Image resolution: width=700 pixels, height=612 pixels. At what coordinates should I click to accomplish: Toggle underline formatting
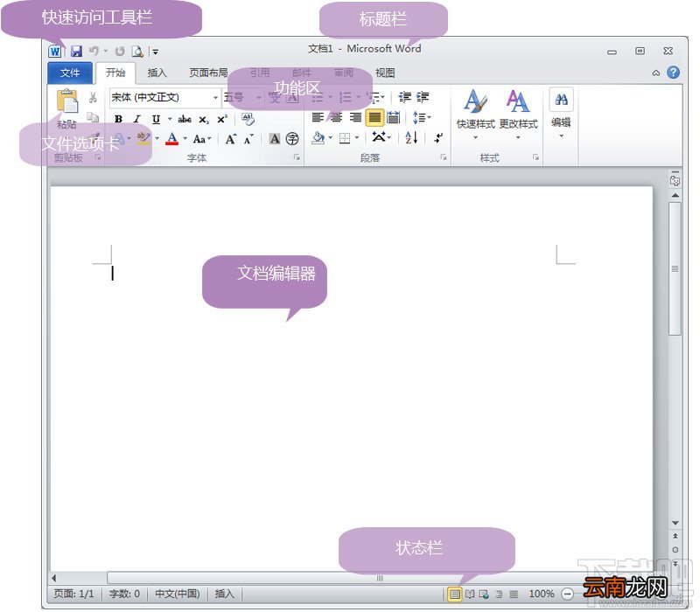[x=156, y=119]
